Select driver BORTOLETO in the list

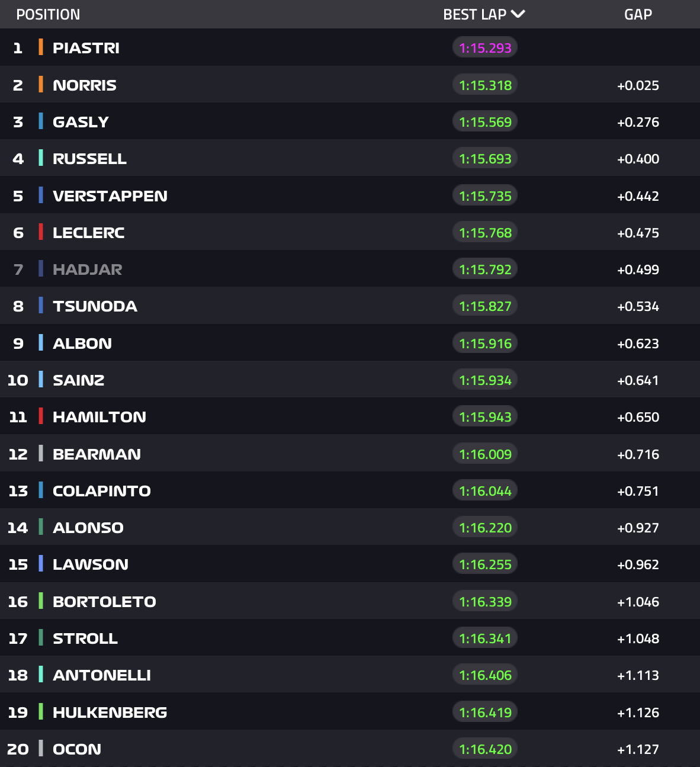coord(104,602)
